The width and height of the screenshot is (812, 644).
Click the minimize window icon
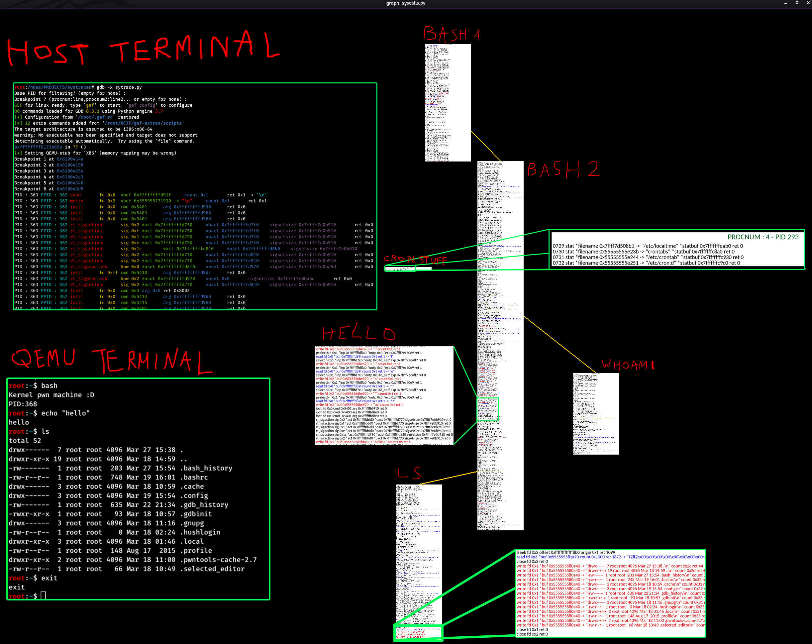point(786,3)
